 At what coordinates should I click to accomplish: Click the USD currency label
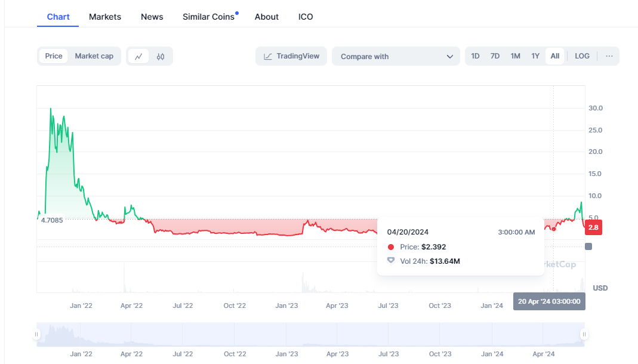click(x=600, y=288)
